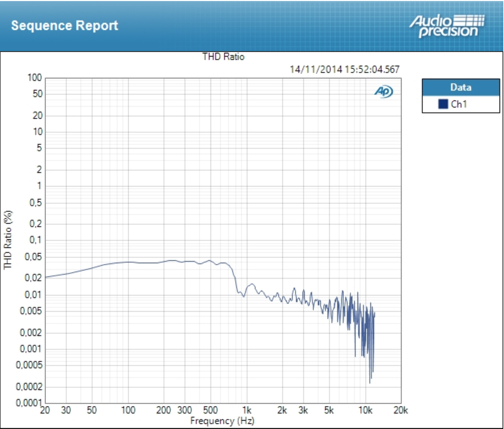Click the 0,001 tick label
The image size is (504, 429).
click(x=31, y=349)
